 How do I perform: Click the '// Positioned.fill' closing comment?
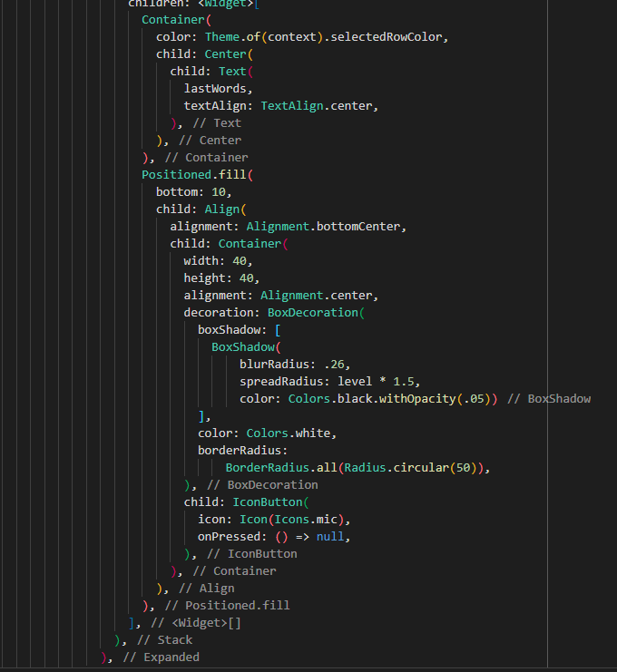tap(227, 606)
